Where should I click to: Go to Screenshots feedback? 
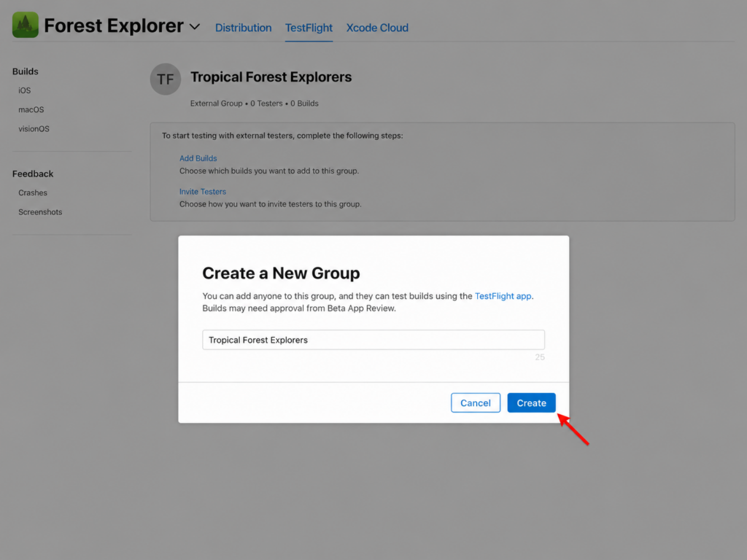[41, 212]
